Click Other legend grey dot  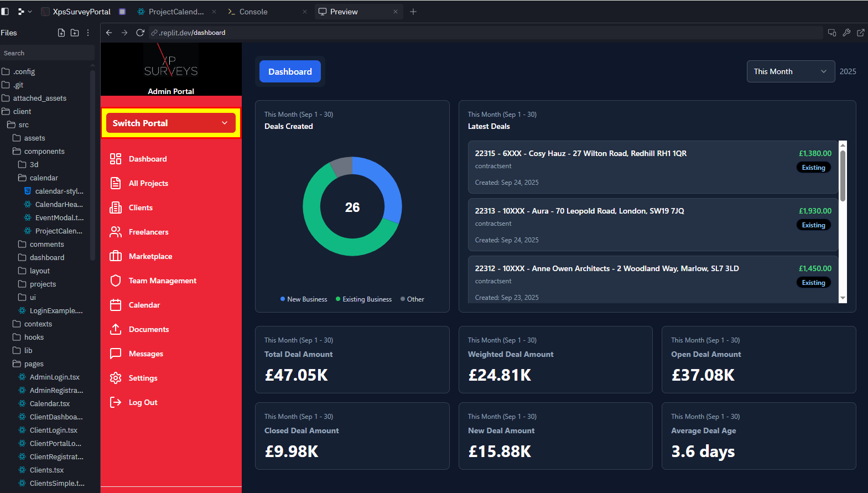(403, 299)
